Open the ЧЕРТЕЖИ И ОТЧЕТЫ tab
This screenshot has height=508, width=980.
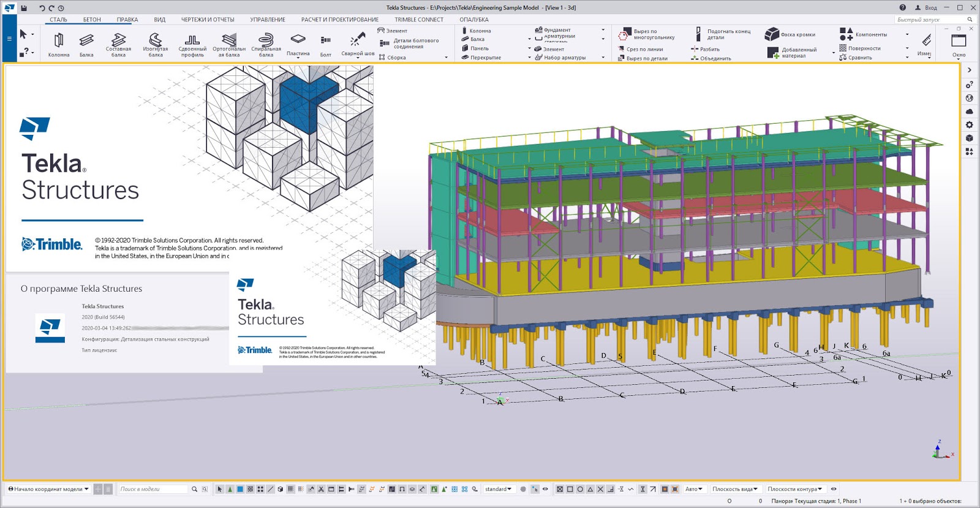coord(208,20)
